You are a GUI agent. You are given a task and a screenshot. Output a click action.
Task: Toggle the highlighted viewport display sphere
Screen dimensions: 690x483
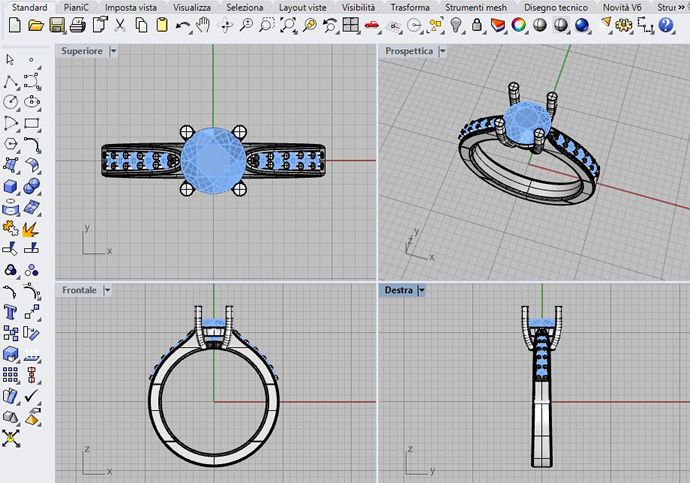tap(561, 25)
